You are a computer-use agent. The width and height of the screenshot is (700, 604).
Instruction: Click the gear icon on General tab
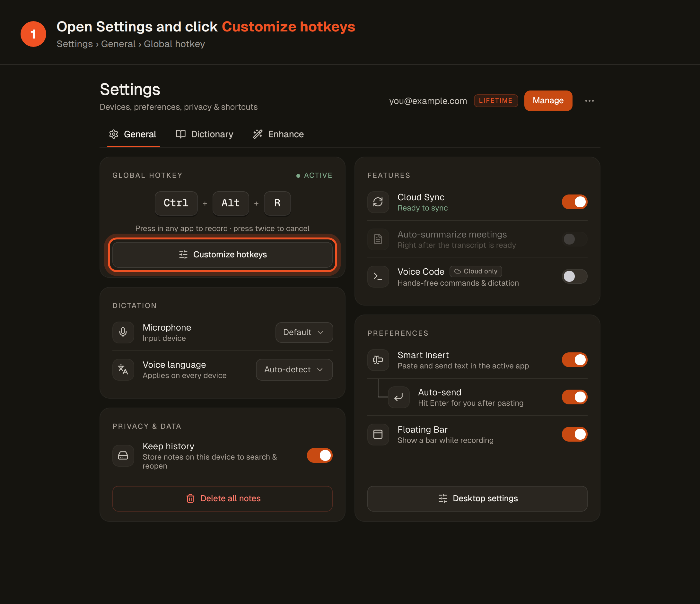tap(114, 134)
